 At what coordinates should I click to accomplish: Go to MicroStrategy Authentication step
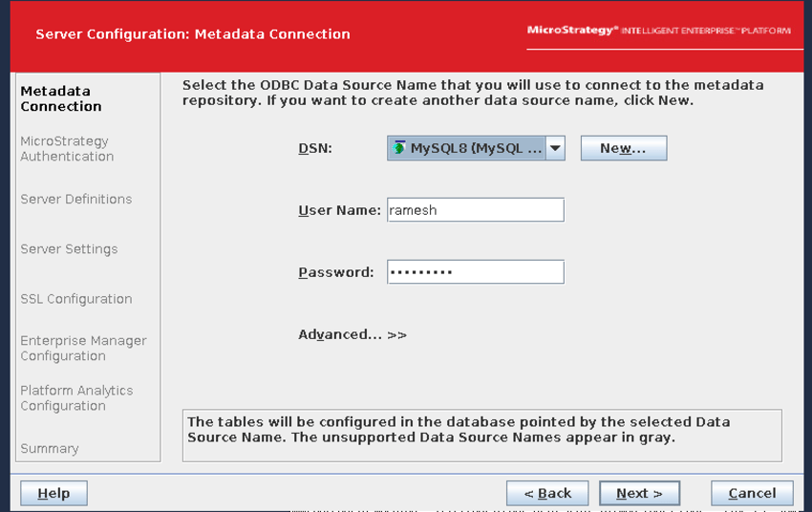(67, 149)
